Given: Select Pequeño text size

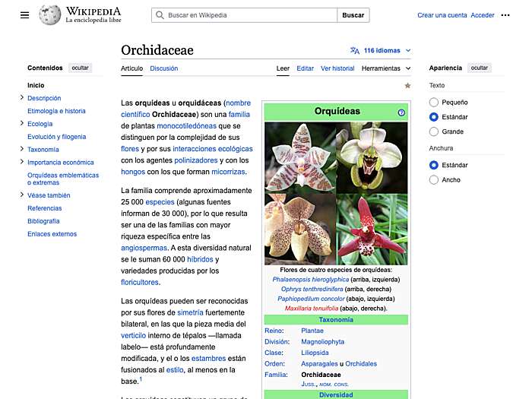Looking at the screenshot, I should pos(434,102).
